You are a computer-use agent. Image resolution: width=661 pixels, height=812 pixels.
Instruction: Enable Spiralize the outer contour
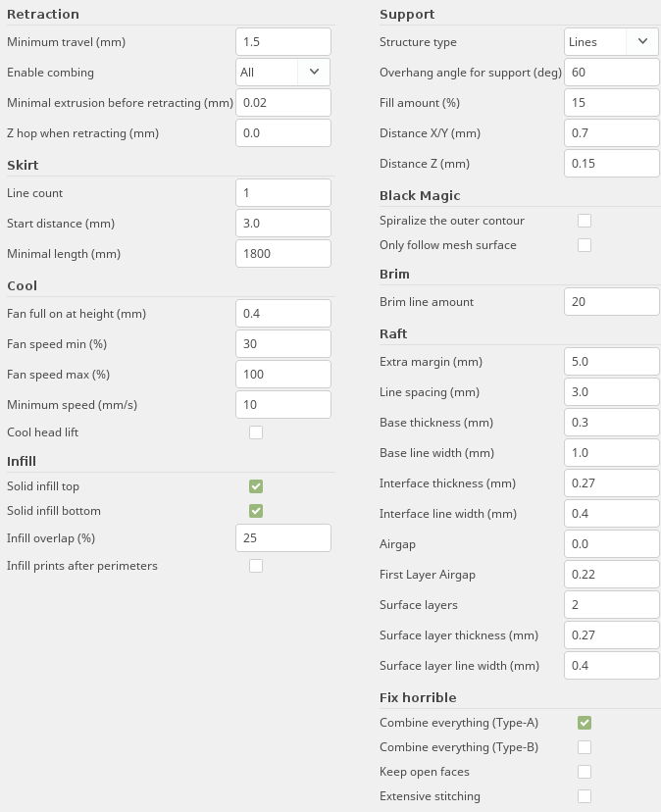click(585, 221)
